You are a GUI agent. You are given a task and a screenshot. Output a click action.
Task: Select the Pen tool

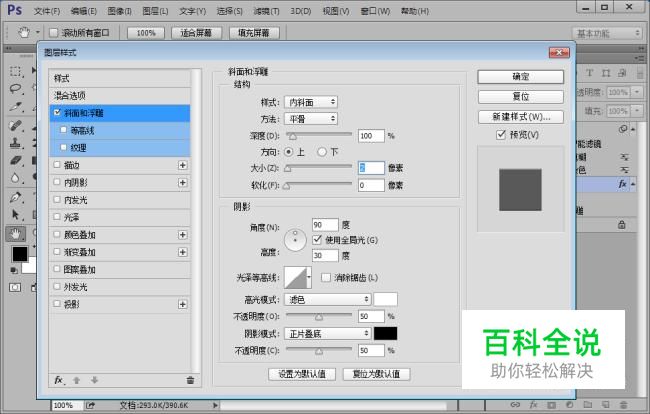coord(15,197)
